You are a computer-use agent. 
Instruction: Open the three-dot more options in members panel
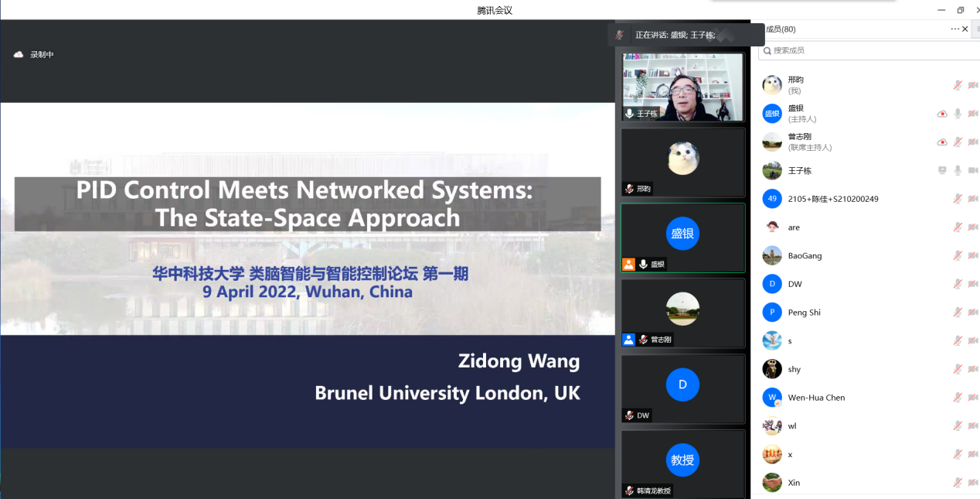[954, 29]
